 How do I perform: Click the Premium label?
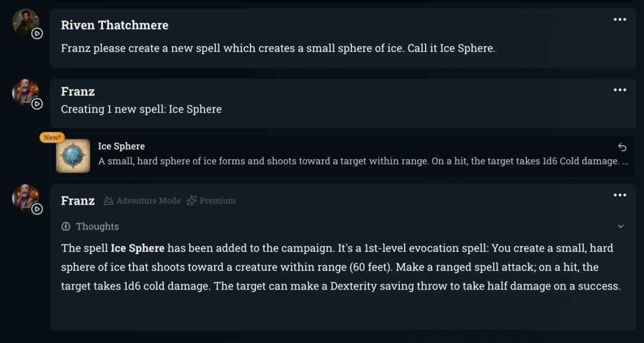(217, 201)
